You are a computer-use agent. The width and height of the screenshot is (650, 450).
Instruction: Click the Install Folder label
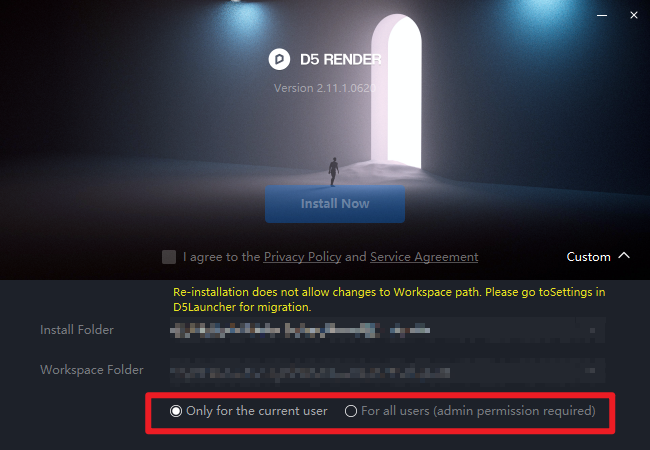point(77,330)
